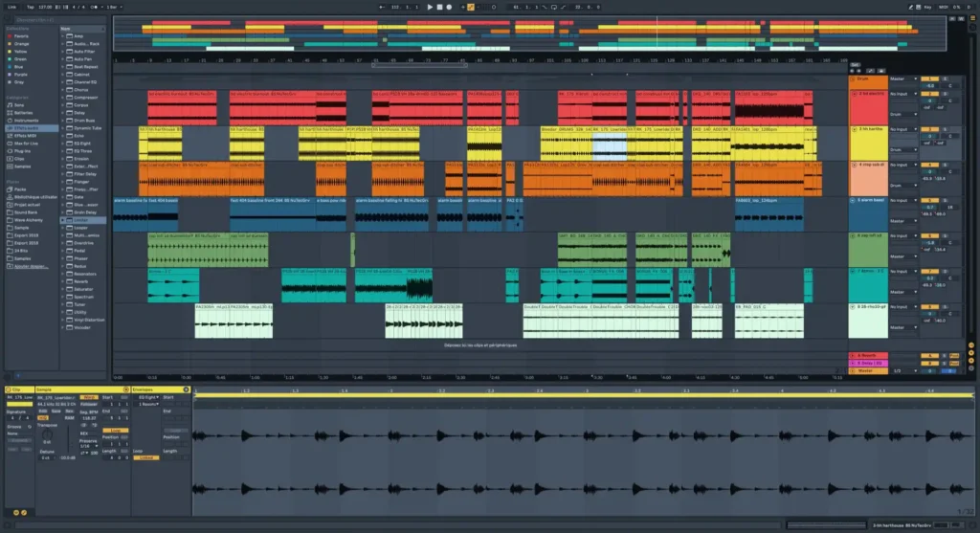Open Projet actuel folder in Places
The width and height of the screenshot is (980, 533).
click(27, 205)
